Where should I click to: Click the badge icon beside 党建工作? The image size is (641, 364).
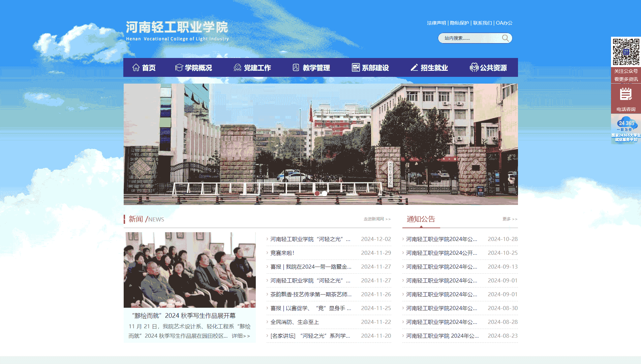pyautogui.click(x=238, y=67)
